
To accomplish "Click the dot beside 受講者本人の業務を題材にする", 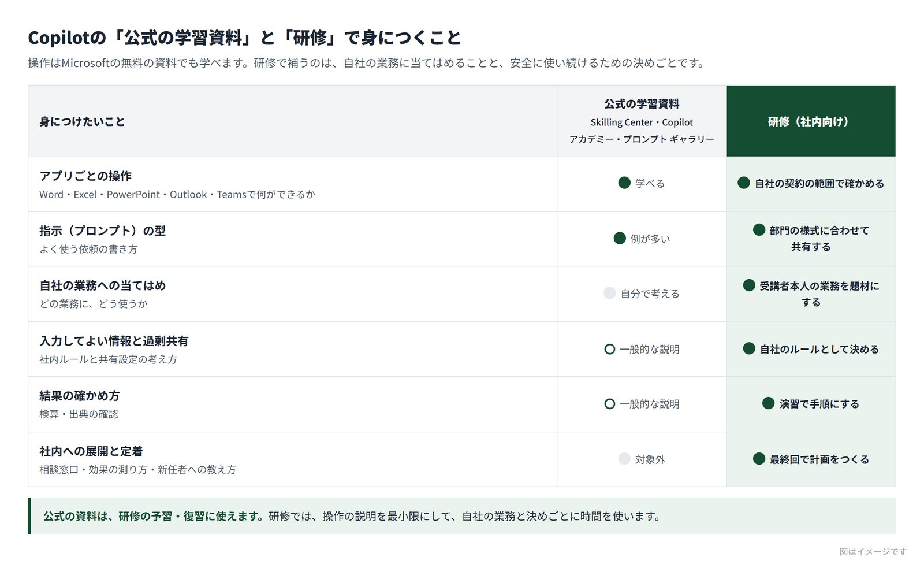I will point(749,285).
